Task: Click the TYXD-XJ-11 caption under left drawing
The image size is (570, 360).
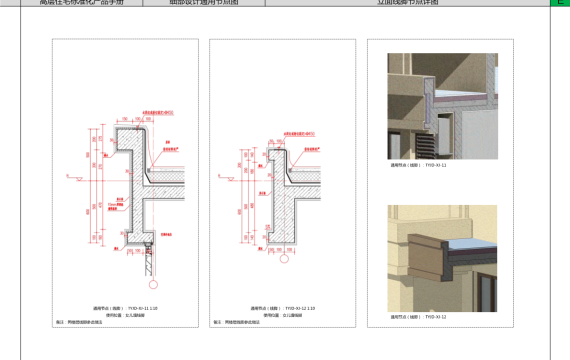Action: 125,308
